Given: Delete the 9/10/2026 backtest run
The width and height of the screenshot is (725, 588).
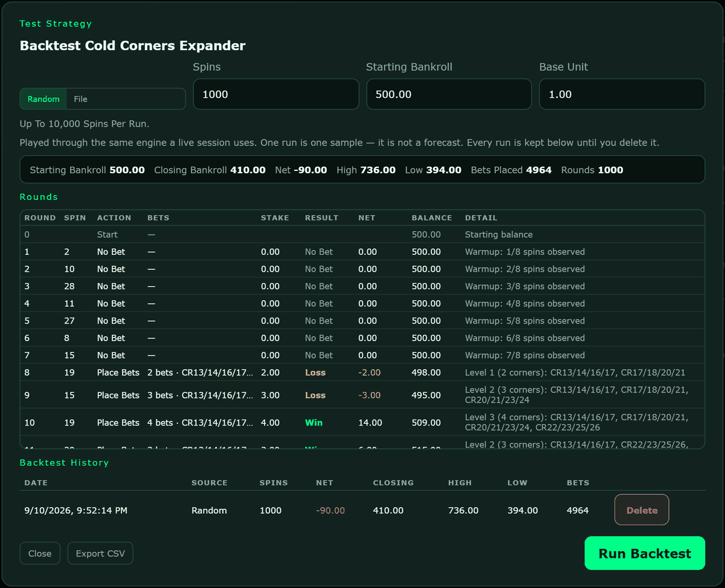Looking at the screenshot, I should 642,510.
